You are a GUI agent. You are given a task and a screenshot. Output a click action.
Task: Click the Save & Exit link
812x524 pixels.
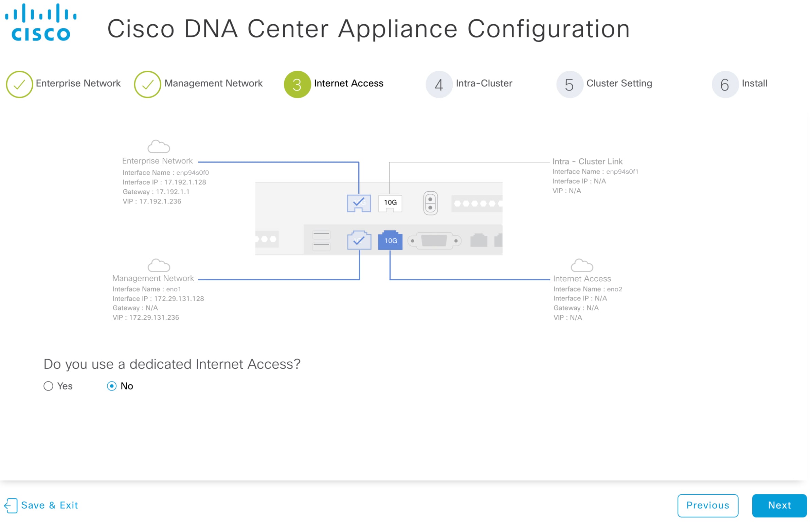coord(50,505)
